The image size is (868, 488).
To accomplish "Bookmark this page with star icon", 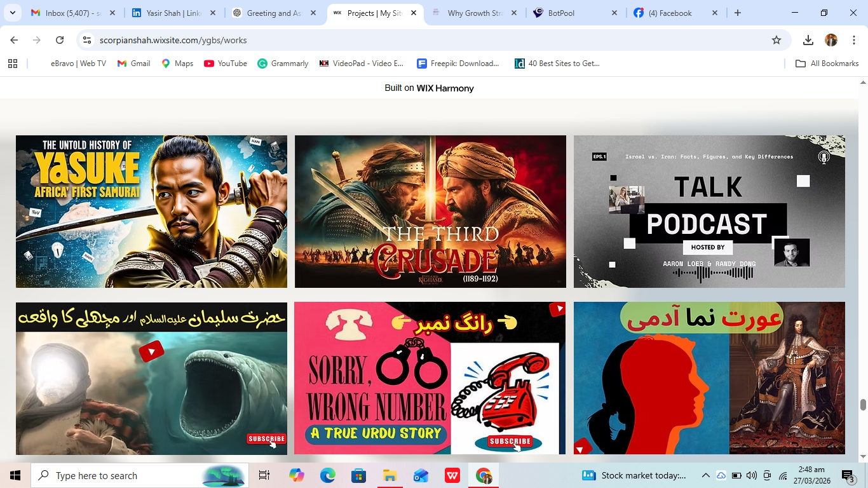I will (x=776, y=40).
